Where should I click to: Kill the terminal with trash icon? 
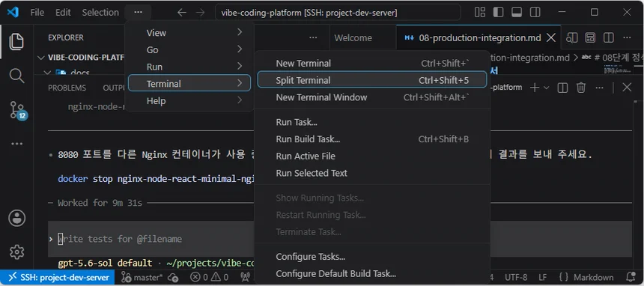581,88
